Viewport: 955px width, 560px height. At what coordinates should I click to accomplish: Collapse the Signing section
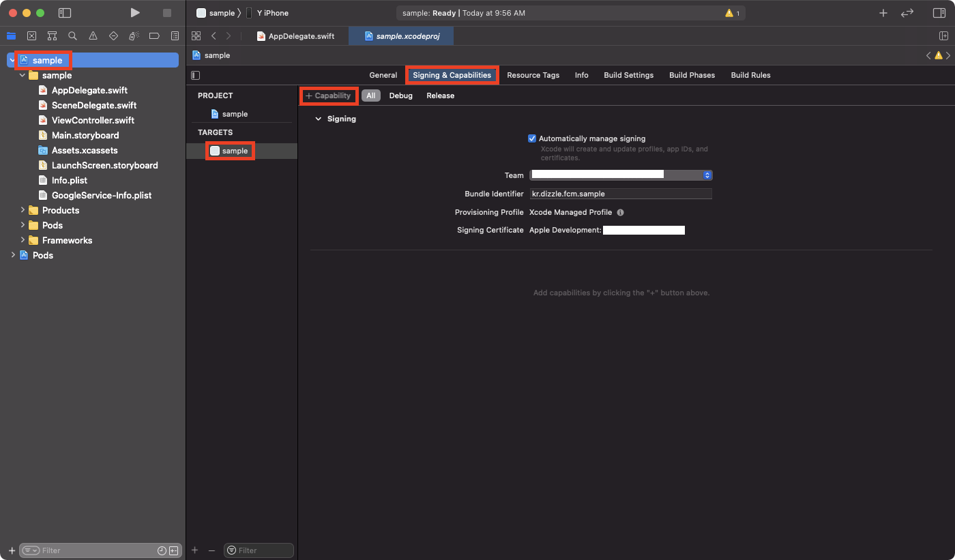pos(318,119)
